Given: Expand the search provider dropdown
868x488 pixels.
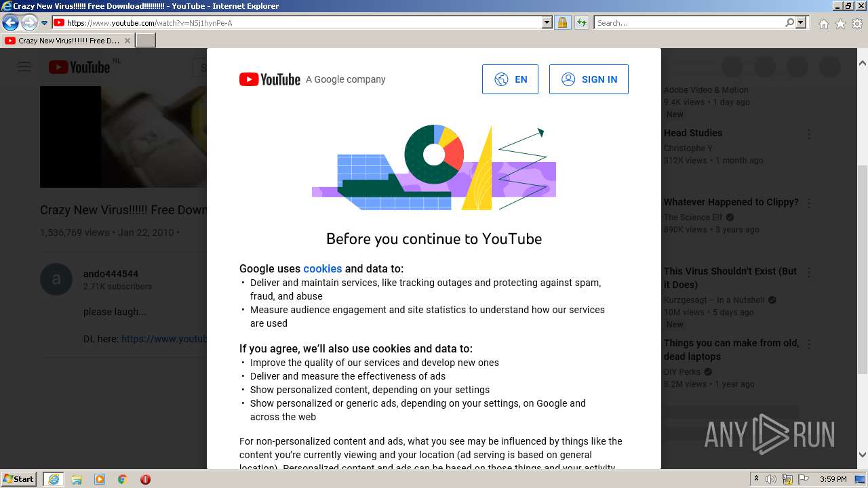Looking at the screenshot, I should (801, 23).
